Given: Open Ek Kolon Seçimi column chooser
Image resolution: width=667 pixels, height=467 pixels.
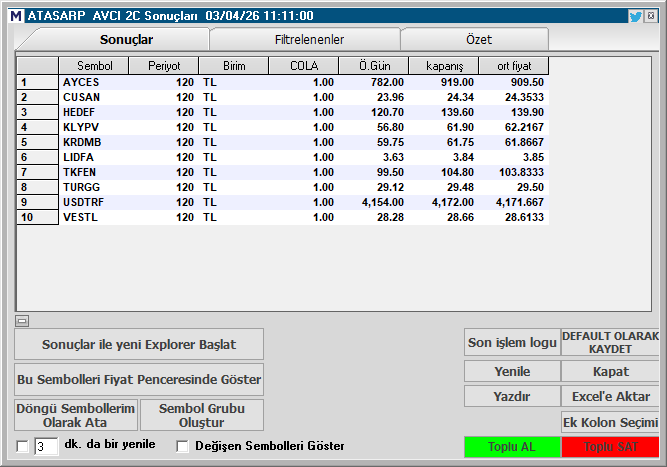Looking at the screenshot, I should tap(610, 422).
